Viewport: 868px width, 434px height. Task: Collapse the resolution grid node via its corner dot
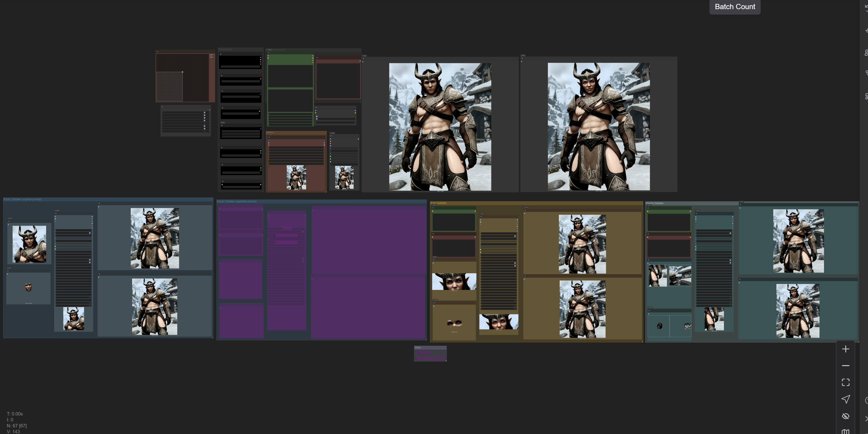[157, 51]
